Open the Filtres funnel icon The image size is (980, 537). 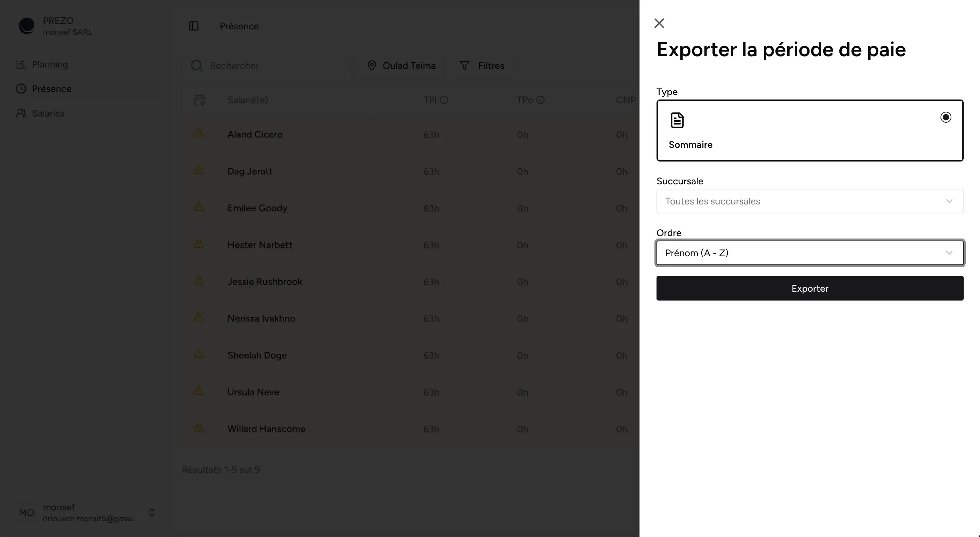click(464, 65)
